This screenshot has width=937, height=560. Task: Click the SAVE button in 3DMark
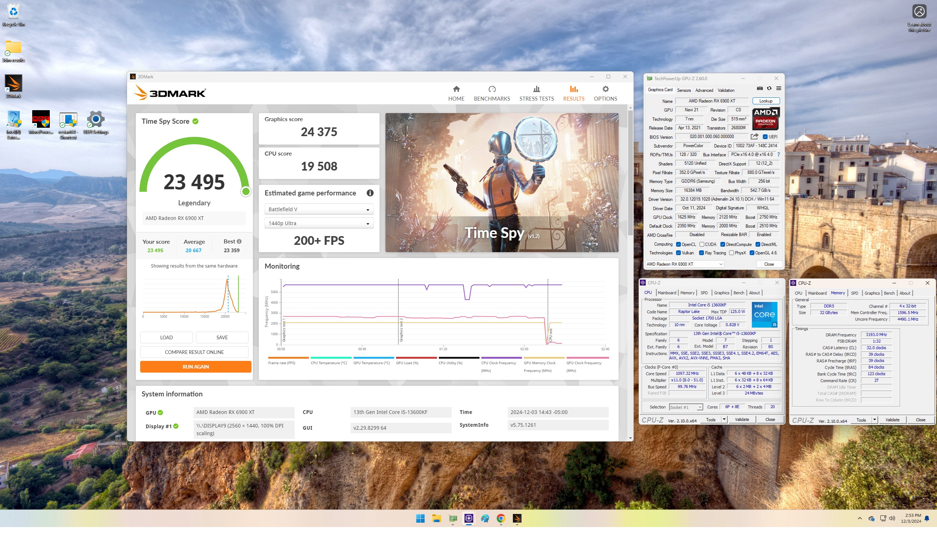click(222, 337)
